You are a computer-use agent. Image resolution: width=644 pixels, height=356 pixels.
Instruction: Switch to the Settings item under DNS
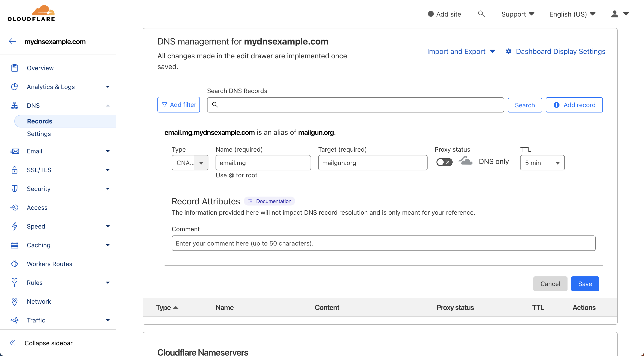click(x=39, y=134)
